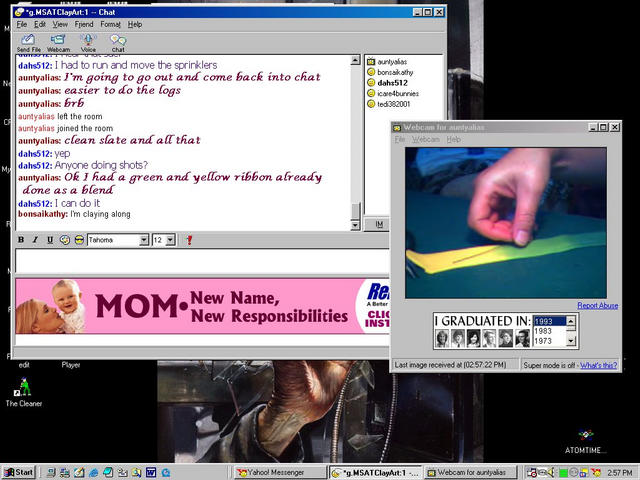Switch to Yahoo! Messenger taskbar button

tap(281, 473)
